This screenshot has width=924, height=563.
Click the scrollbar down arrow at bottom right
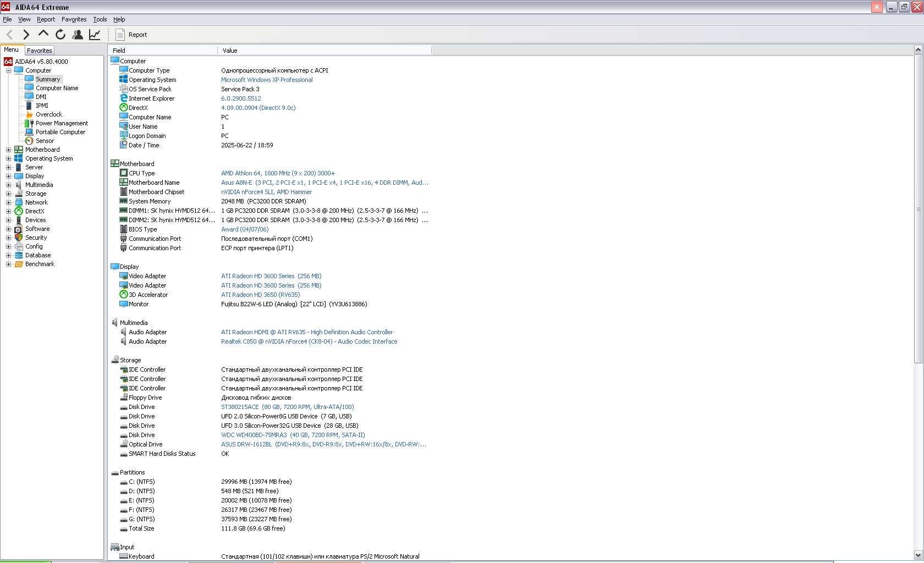pos(918,555)
